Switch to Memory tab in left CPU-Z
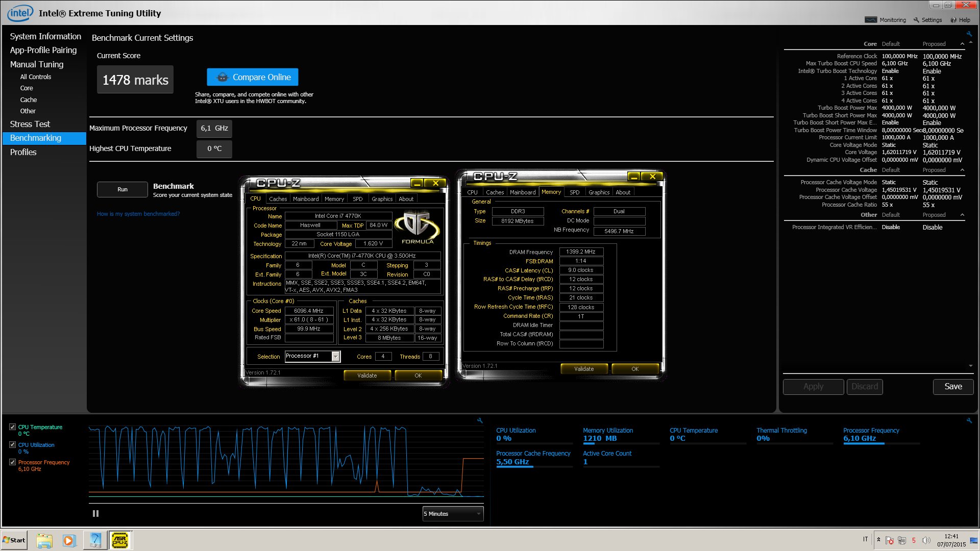980x551 pixels. tap(334, 199)
